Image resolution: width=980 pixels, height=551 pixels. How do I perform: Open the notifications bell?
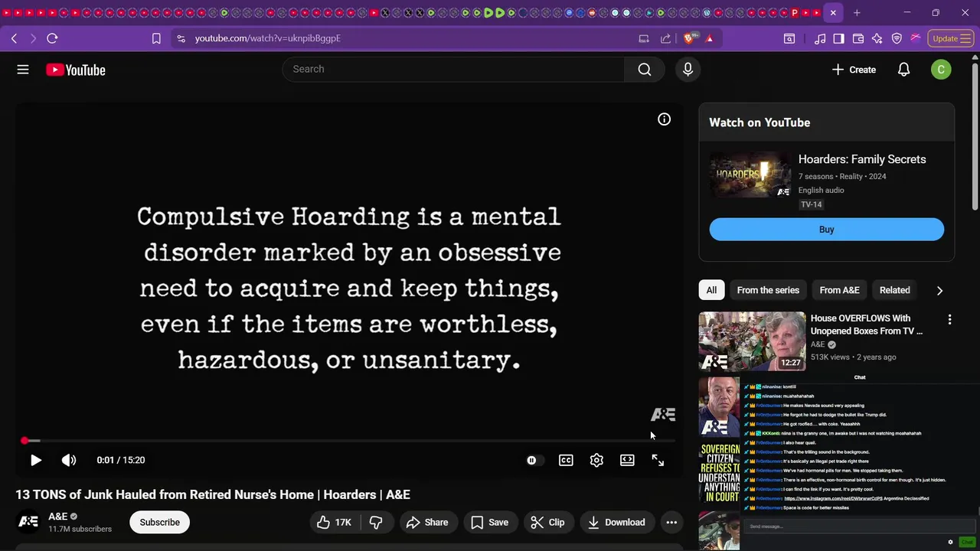click(903, 70)
